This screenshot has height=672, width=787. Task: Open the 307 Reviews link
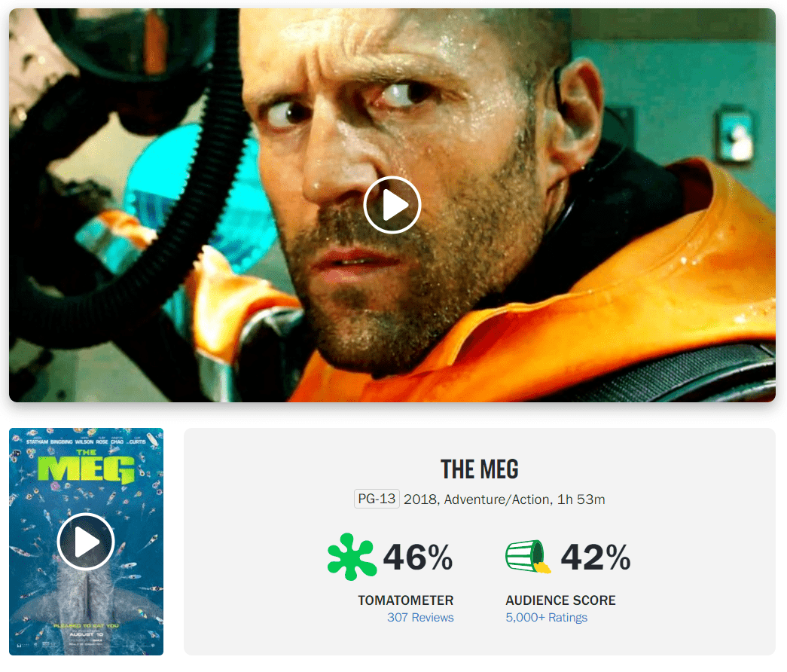[x=420, y=617]
